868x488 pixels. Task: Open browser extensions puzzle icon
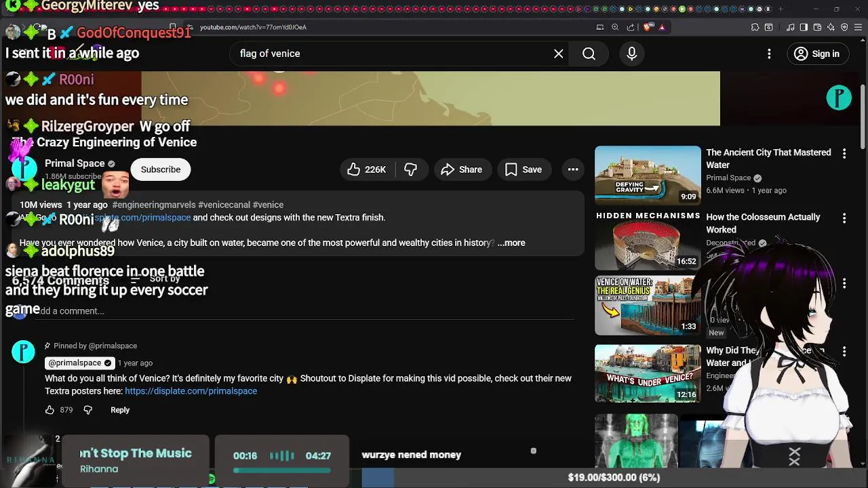[x=755, y=27]
